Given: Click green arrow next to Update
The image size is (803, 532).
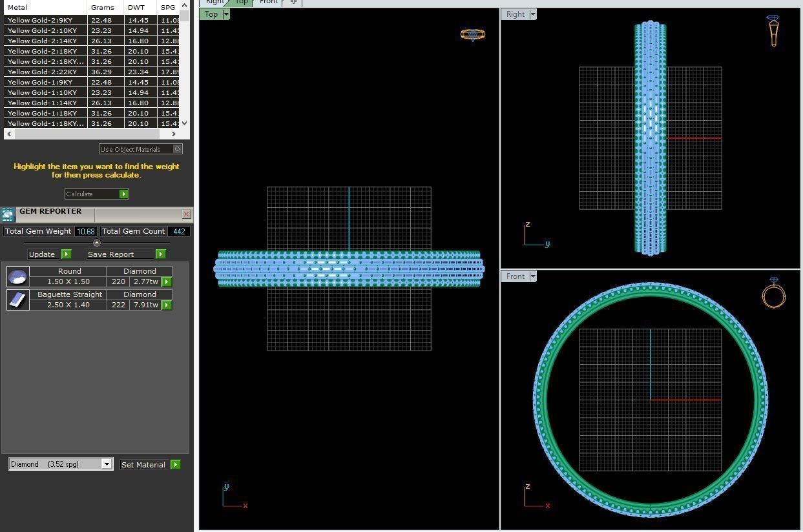Looking at the screenshot, I should click(66, 254).
